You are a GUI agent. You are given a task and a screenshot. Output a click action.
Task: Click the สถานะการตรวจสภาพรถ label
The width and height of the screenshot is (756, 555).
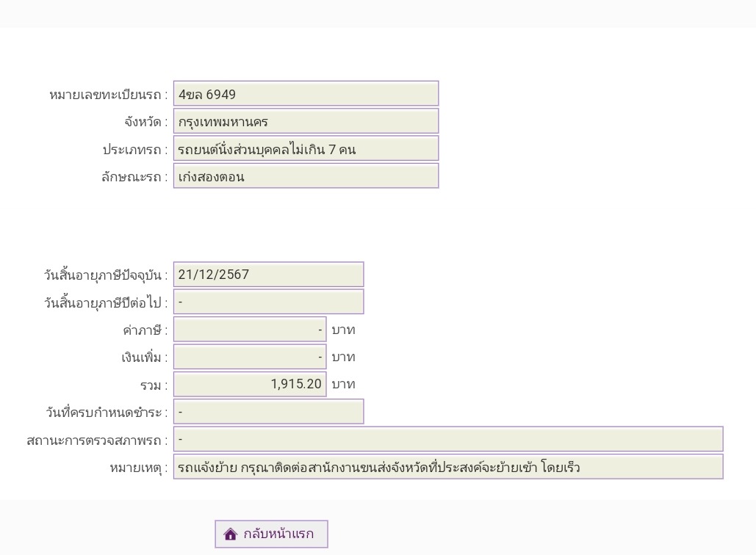pos(98,440)
